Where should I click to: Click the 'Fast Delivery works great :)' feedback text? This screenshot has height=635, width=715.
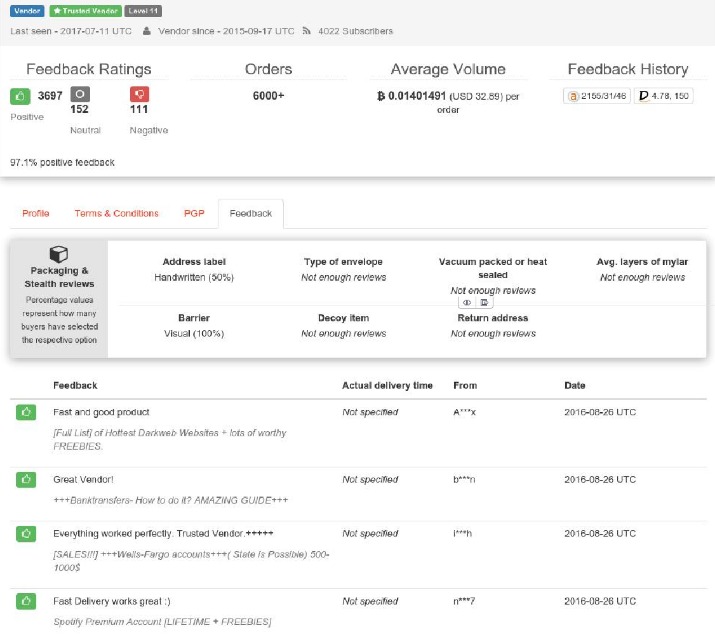click(112, 601)
